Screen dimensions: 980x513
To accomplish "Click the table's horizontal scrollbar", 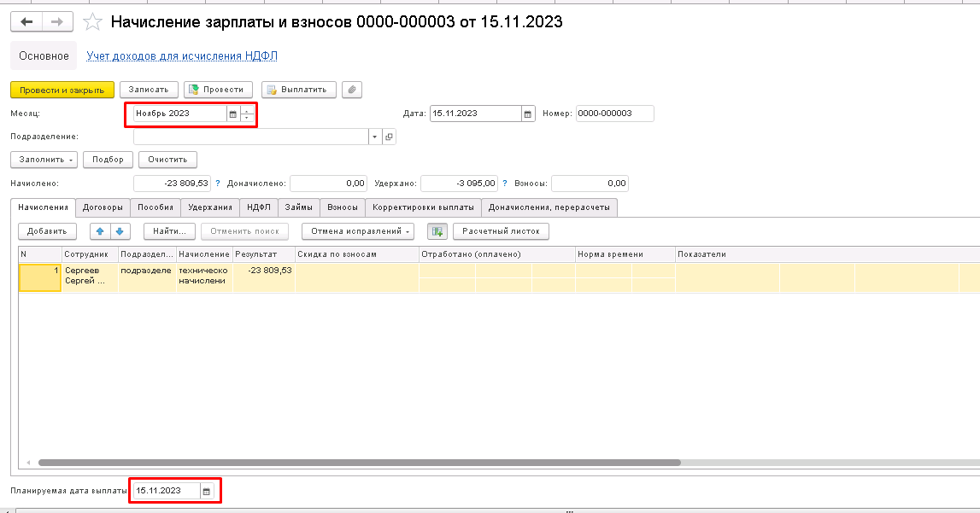I will point(359,463).
